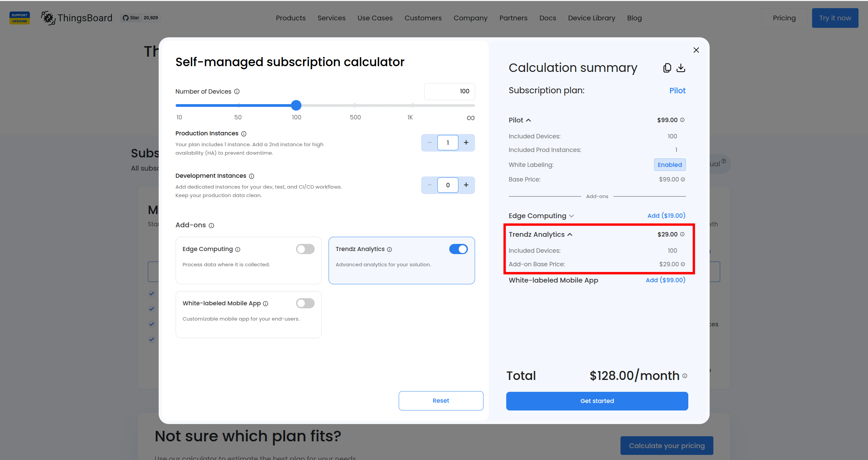Copy the calculation summary to clipboard
Screen dimensions: 868x460
coord(667,68)
